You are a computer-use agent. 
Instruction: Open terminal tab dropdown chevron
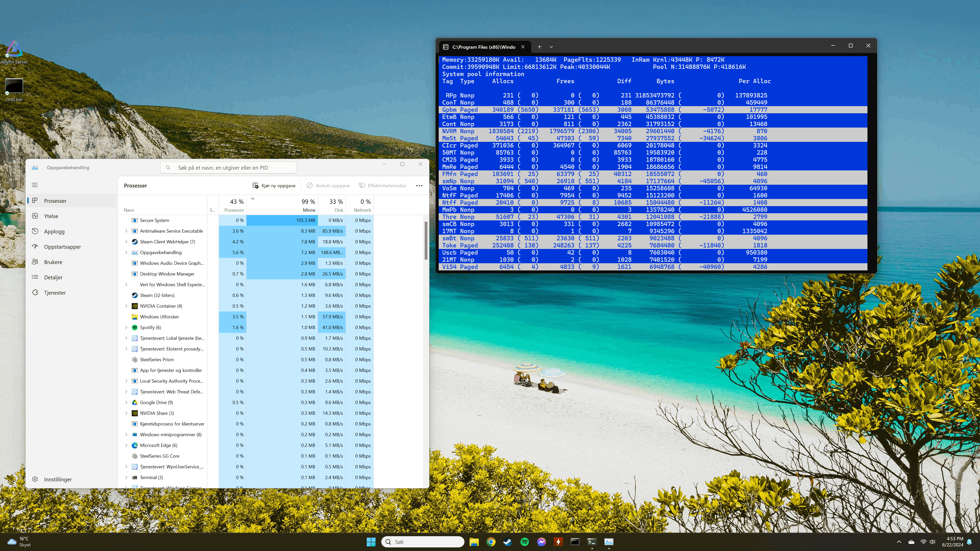[551, 47]
